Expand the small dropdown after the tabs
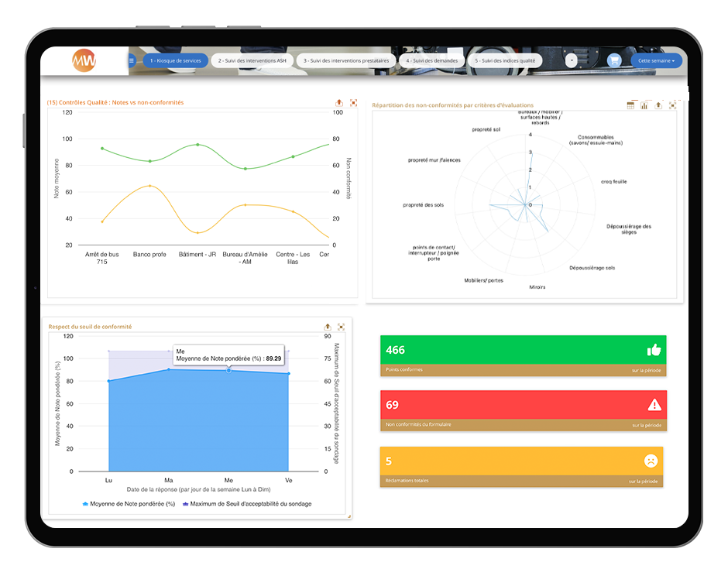728x576 pixels. (572, 60)
